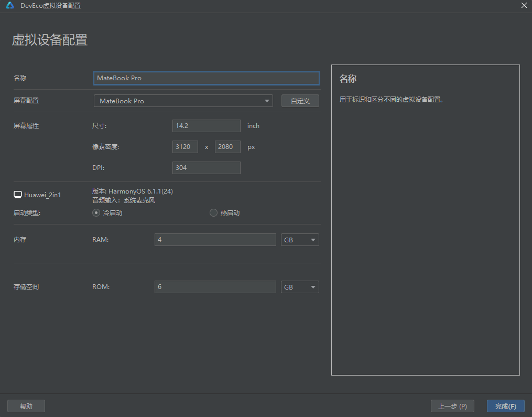The image size is (532, 417).
Task: Open the RAM unit GB dropdown
Action: coord(300,240)
